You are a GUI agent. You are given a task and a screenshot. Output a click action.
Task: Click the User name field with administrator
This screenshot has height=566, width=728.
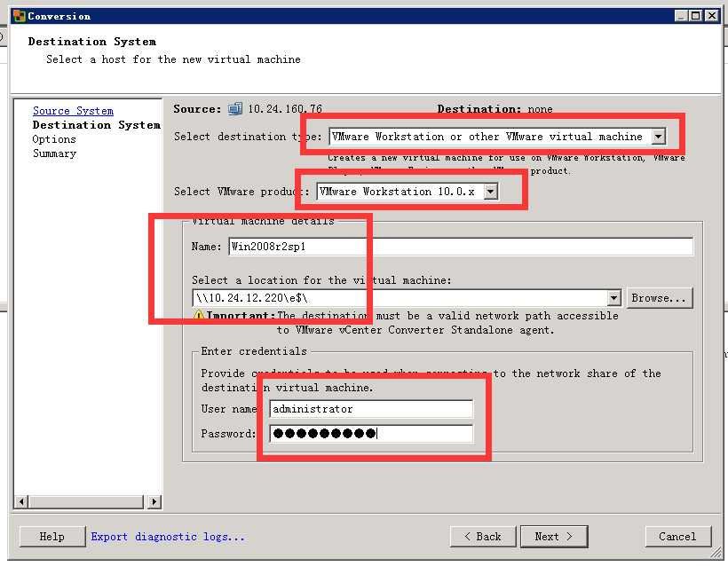point(371,409)
